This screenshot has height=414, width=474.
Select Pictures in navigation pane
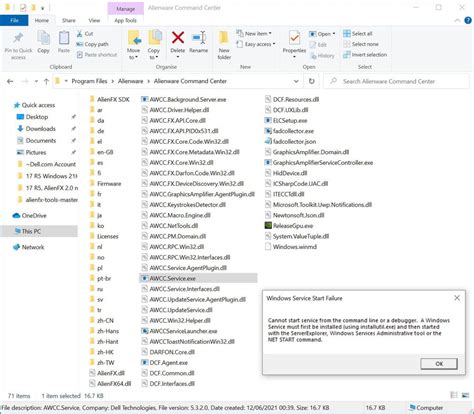pos(36,152)
